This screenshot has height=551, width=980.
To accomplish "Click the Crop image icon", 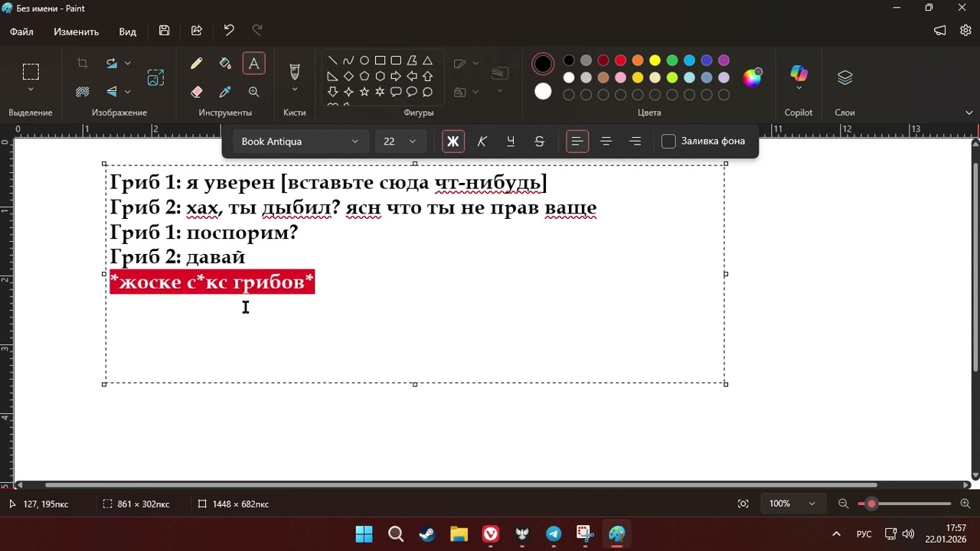I will click(83, 64).
